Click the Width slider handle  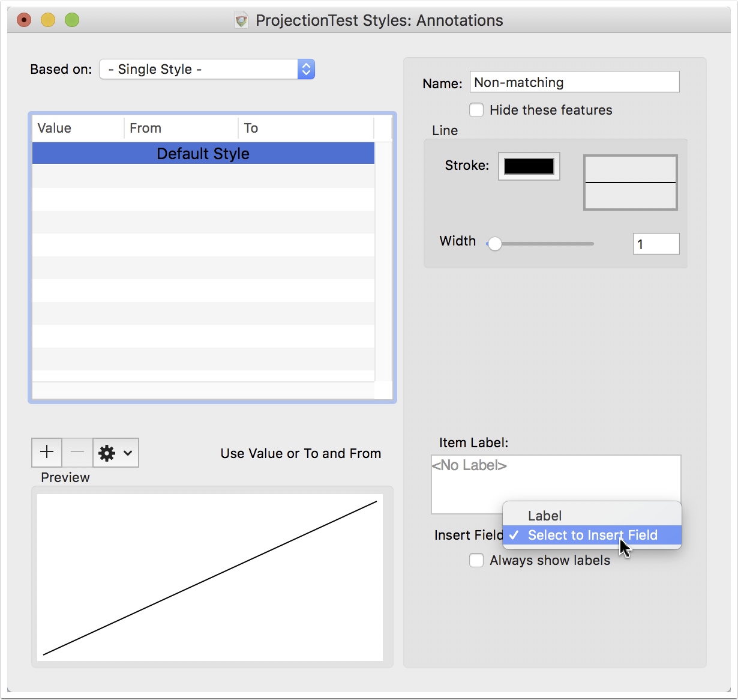(x=494, y=244)
